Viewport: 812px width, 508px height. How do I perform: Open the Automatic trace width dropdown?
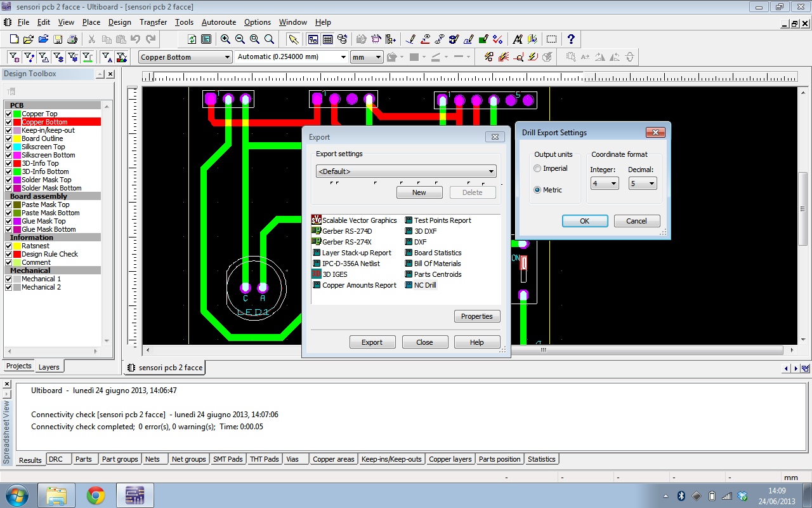(x=291, y=57)
